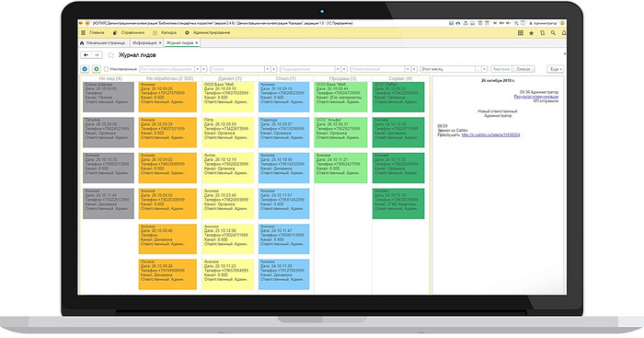The image size is (644, 338).
Task: Switch to 'Карточки' view
Action: 501,69
